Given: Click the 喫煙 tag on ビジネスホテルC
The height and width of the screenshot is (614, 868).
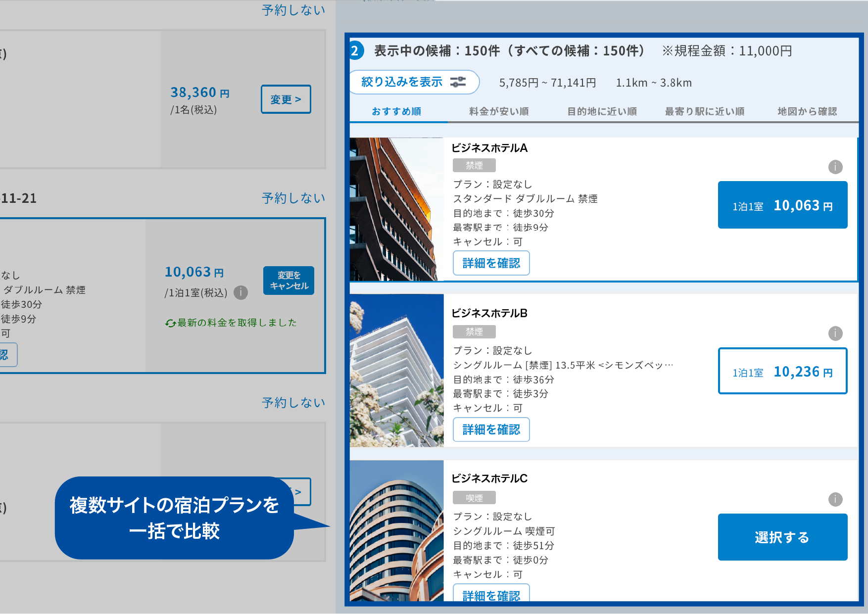Looking at the screenshot, I should tap(474, 498).
